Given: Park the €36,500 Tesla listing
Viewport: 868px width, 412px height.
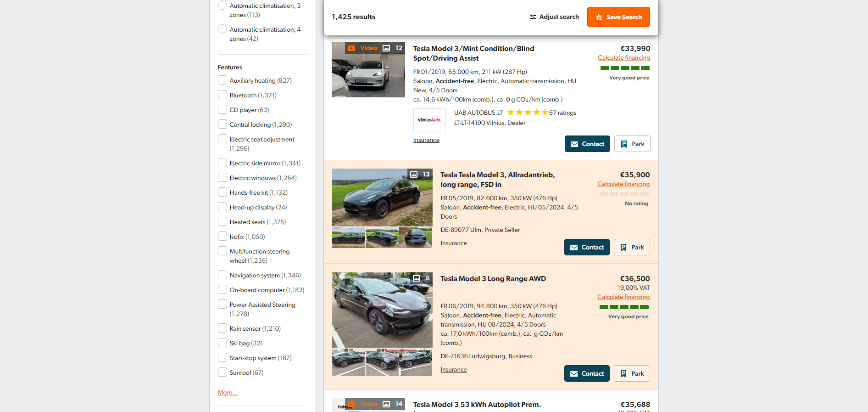Looking at the screenshot, I should point(632,373).
